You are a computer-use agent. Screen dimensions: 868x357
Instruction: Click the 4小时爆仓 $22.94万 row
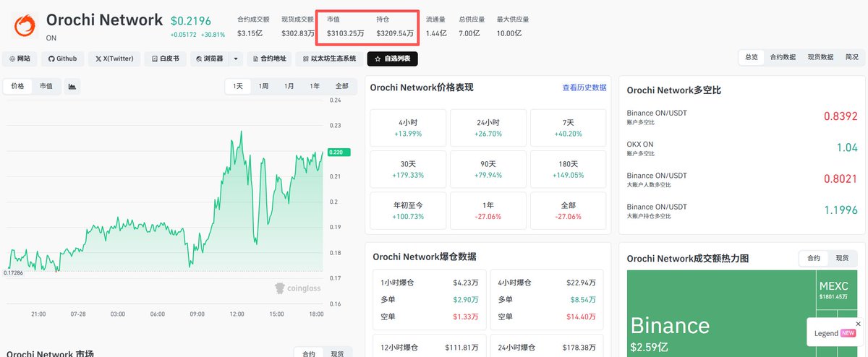click(x=547, y=283)
